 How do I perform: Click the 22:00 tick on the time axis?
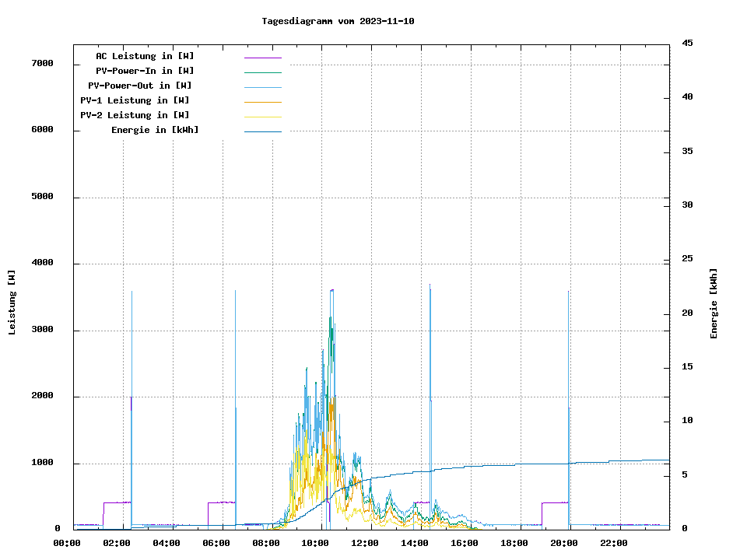[613, 543]
